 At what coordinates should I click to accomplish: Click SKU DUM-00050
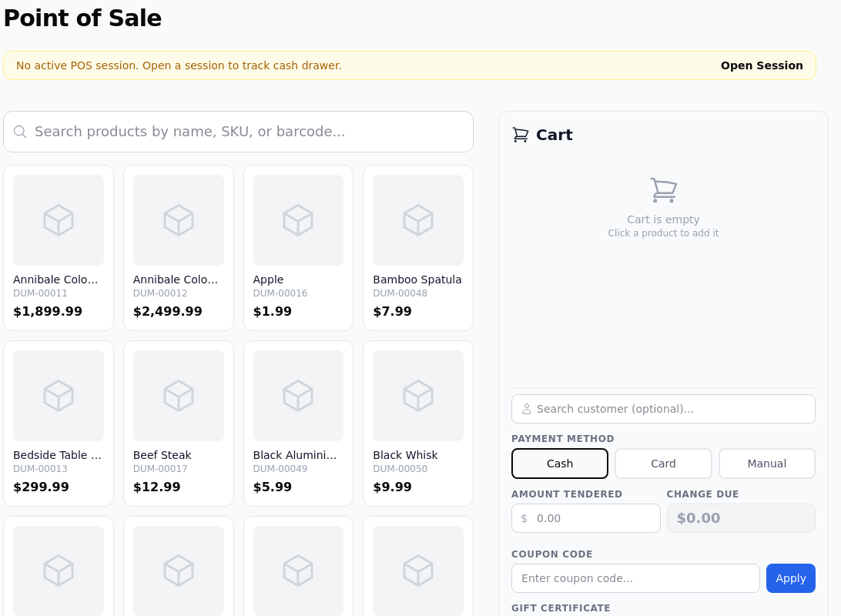(400, 469)
